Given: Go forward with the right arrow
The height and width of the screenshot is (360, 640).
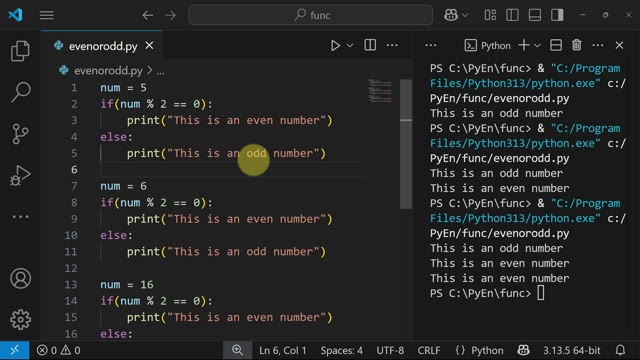Looking at the screenshot, I should [171, 16].
